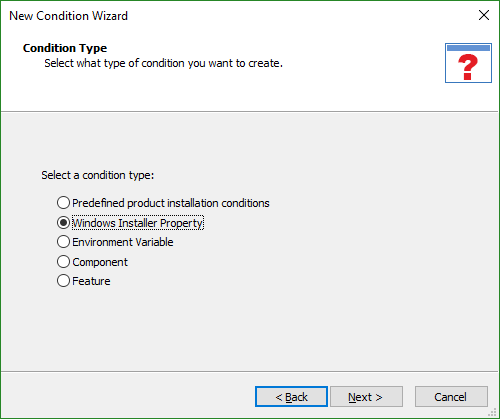Screen dimensions: 500x419
Task: Click the resize grip in dialog corner
Action: coord(493,413)
